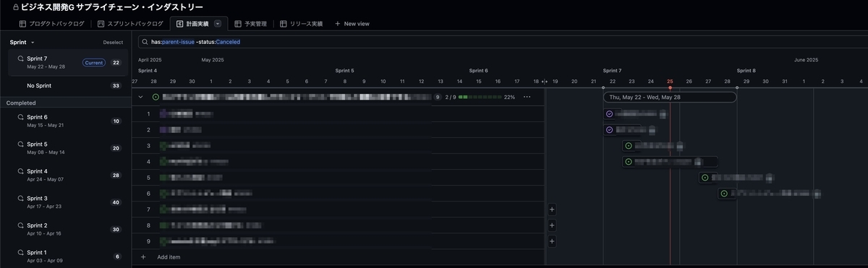Select row number 5 in table
This screenshot has height=268, width=868.
click(x=148, y=178)
